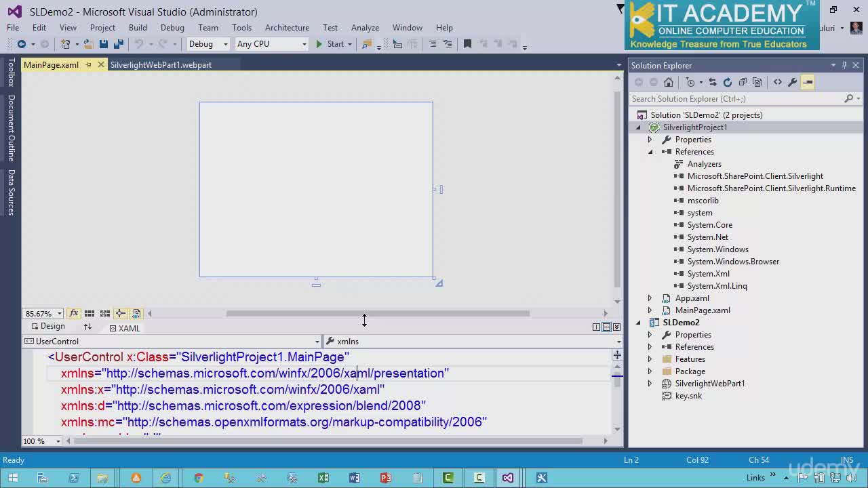Expand the Features folder in SLDemo2

tap(650, 359)
